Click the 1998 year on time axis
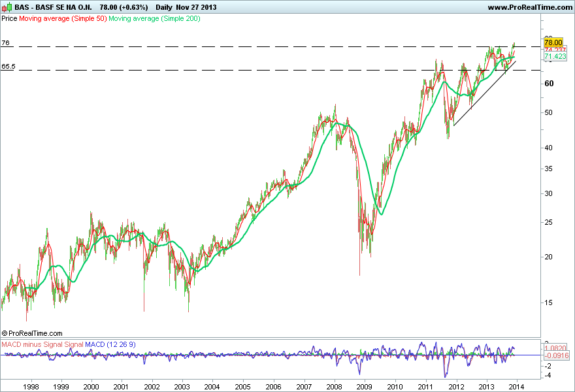 pyautogui.click(x=31, y=387)
